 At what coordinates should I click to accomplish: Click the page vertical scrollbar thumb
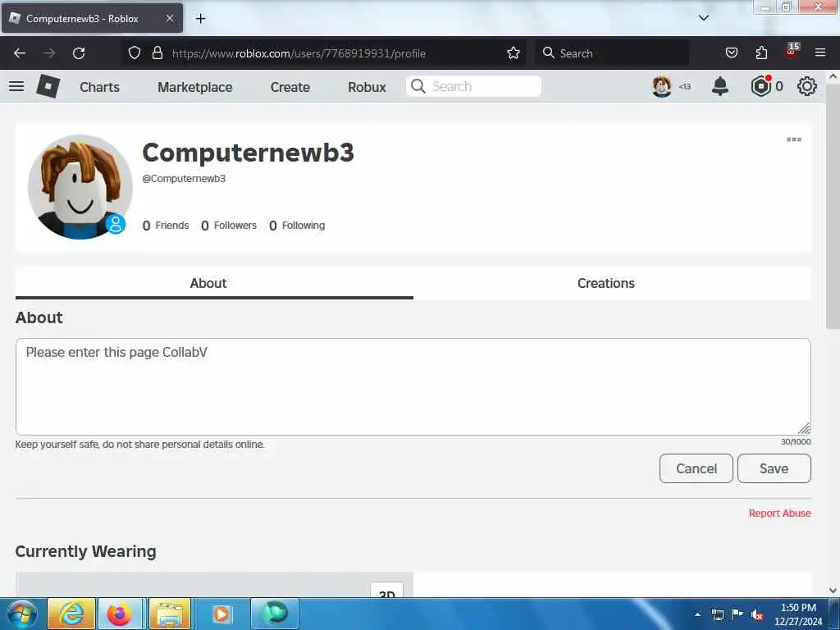point(833,206)
